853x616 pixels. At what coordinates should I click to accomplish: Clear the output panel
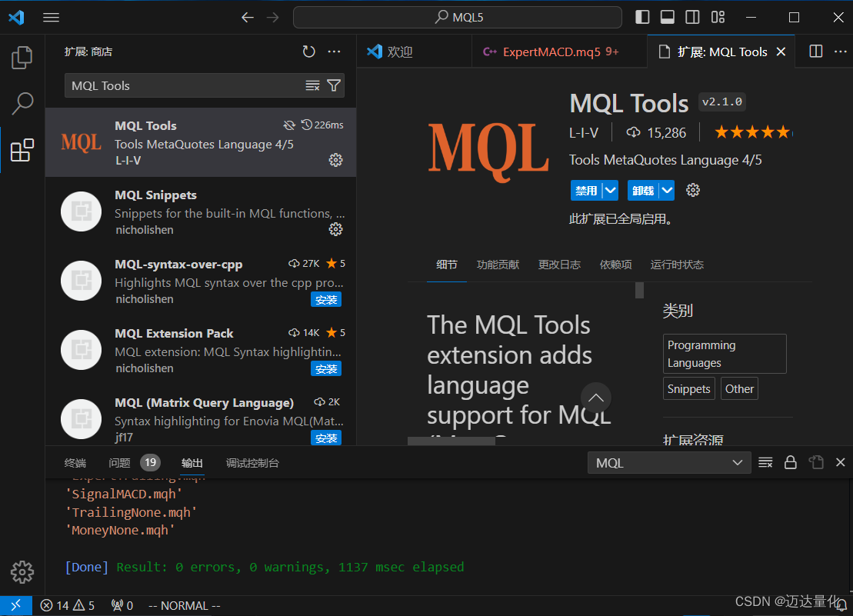coord(765,463)
